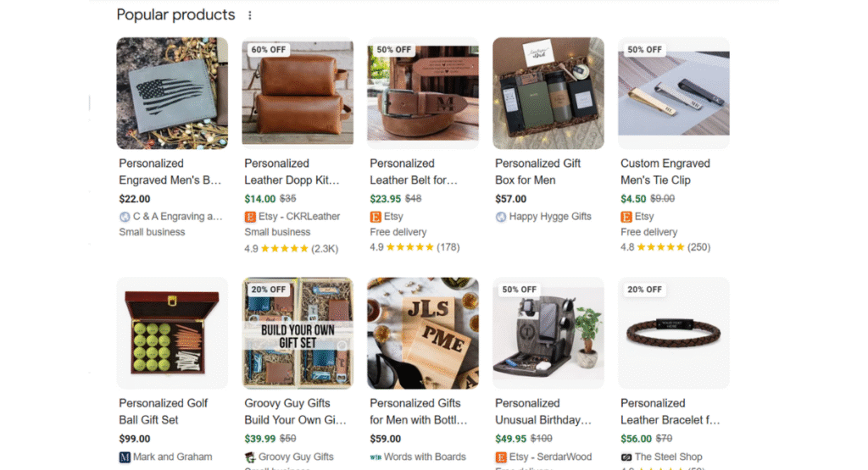Click the Etsy icon beside SerdarWood
The height and width of the screenshot is (470, 868).
point(501,457)
